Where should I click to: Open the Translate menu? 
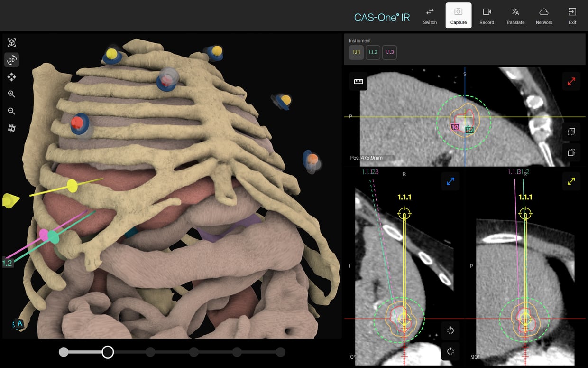click(515, 16)
